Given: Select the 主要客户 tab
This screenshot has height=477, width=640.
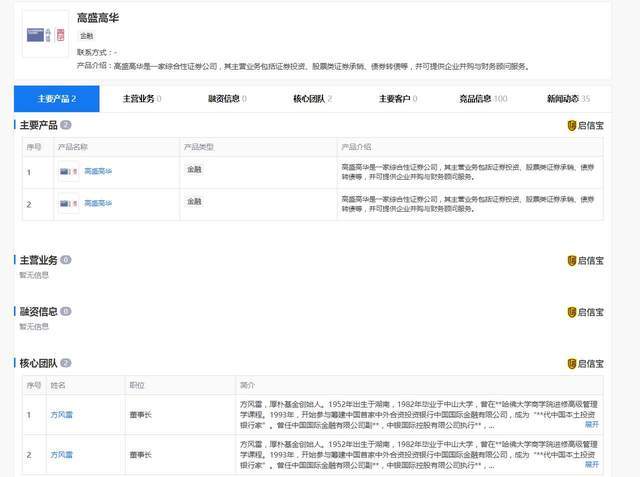Looking at the screenshot, I should 398,99.
